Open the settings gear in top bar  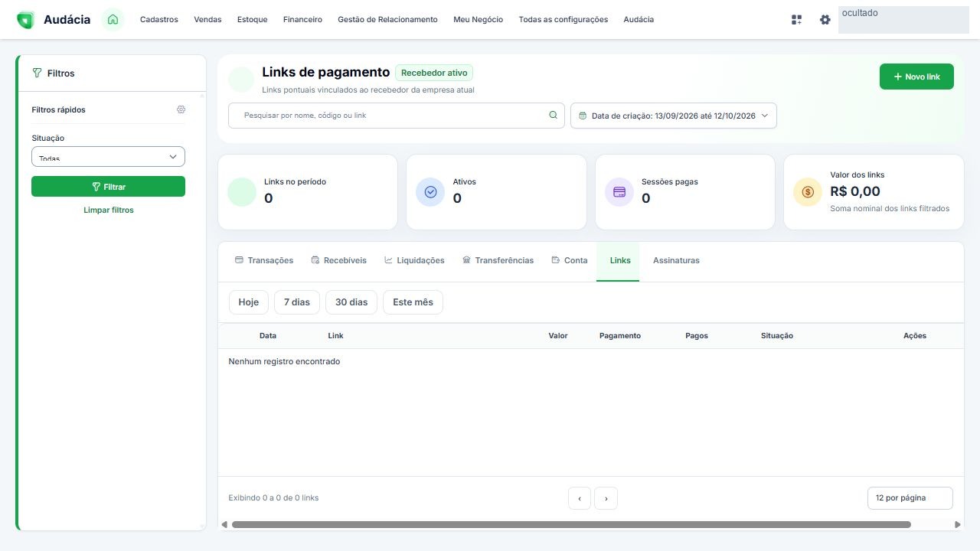825,20
